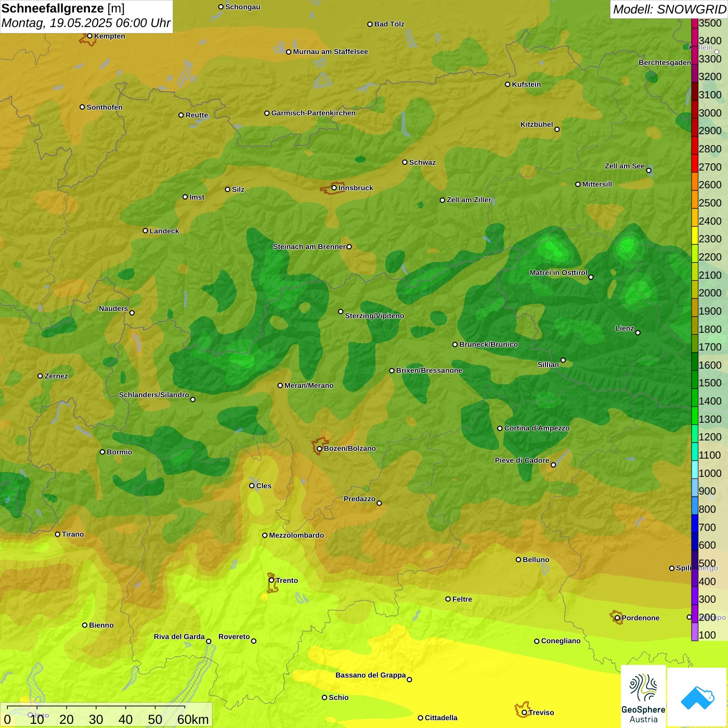
Task: Click the Conegliano location dot
Action: (537, 641)
